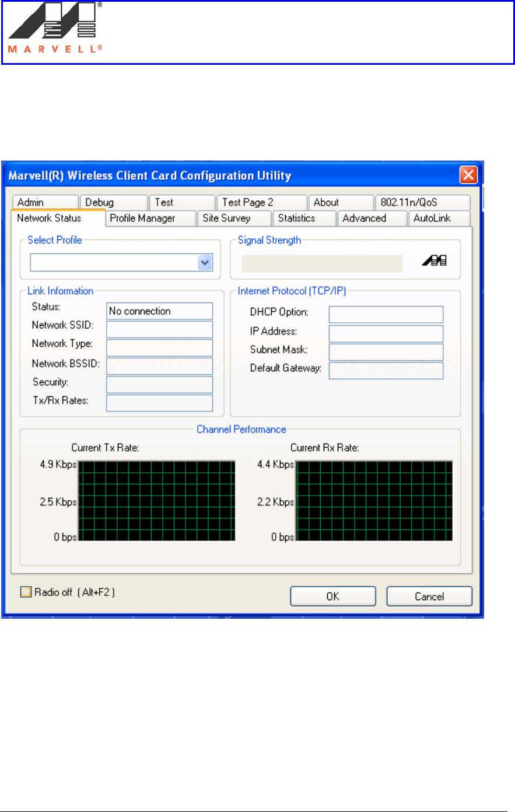Click the Current Rx Rate graph
This screenshot has width=515, height=812.
click(x=374, y=501)
